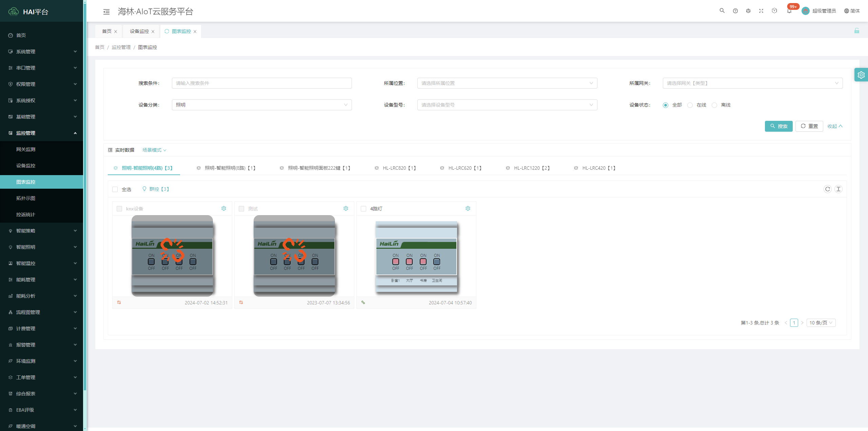Open settings gear on 测试 card
Viewport: 868px width, 431px height.
(x=346, y=208)
